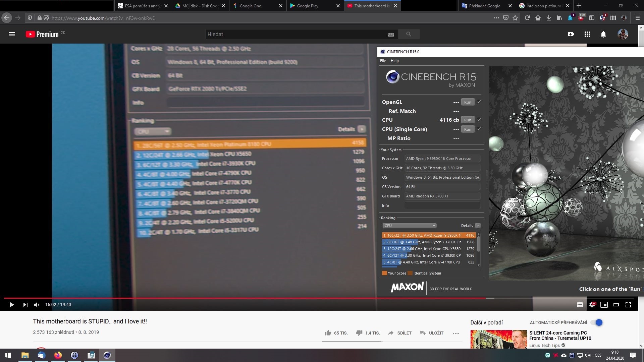
Task: Run the CPU benchmark
Action: point(468,120)
